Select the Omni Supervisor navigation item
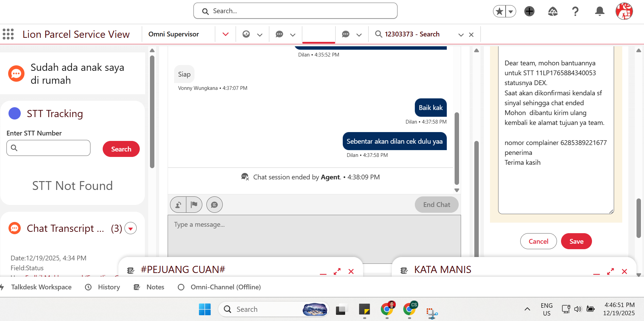Viewport: 644px width, 321px height. (174, 34)
